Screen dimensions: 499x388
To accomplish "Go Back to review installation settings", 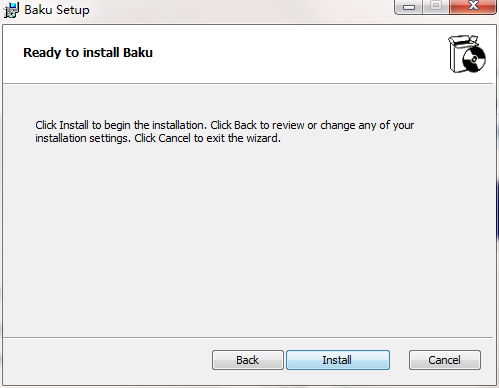I will click(x=248, y=360).
